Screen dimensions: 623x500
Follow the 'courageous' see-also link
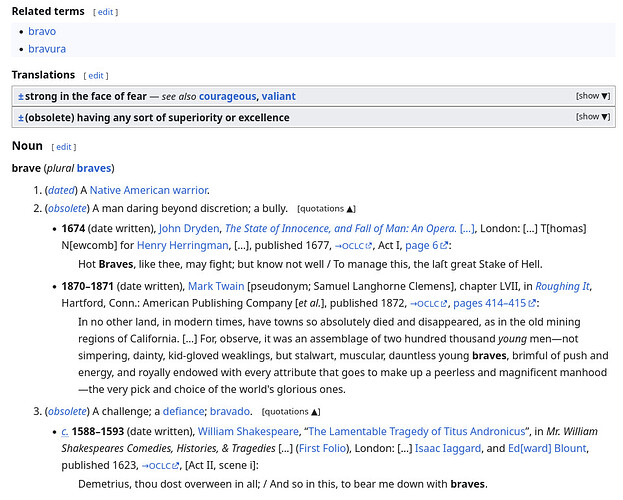pos(227,96)
